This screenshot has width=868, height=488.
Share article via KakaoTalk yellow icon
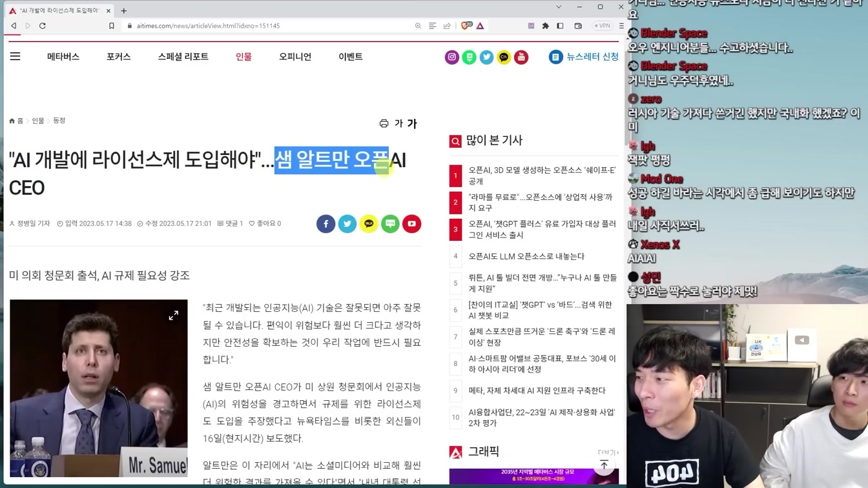369,224
